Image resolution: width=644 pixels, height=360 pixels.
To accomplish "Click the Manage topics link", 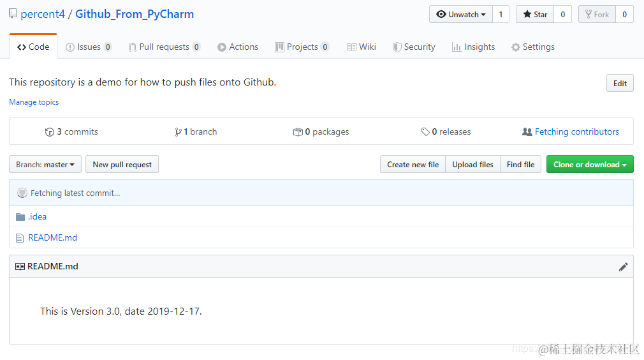I will pos(34,102).
